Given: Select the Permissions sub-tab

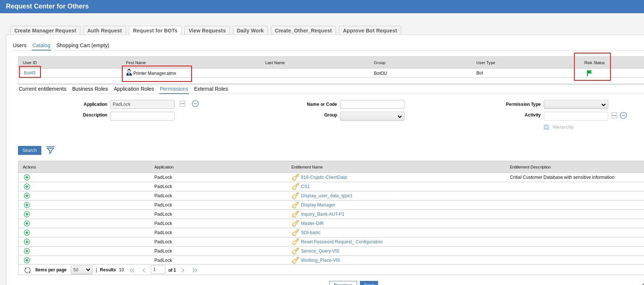Looking at the screenshot, I should 174,89.
